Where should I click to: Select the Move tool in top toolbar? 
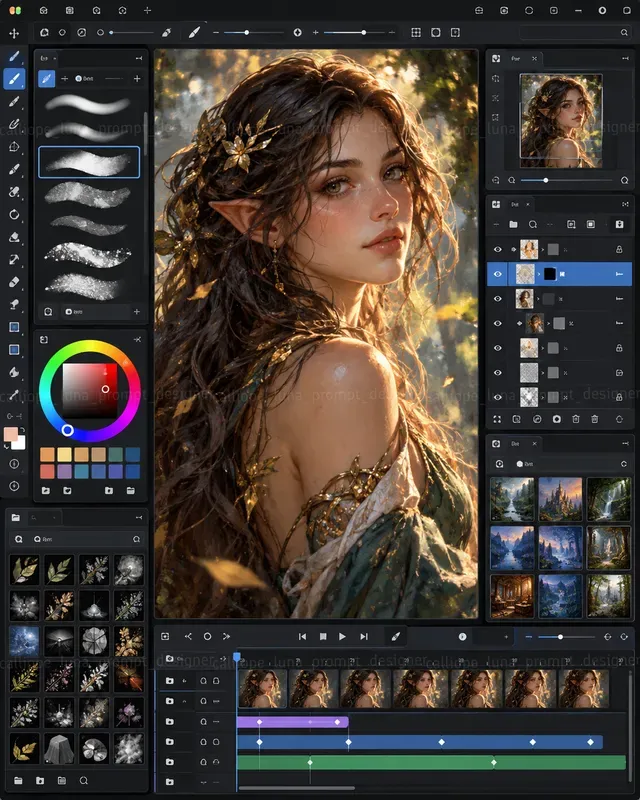click(x=14, y=33)
